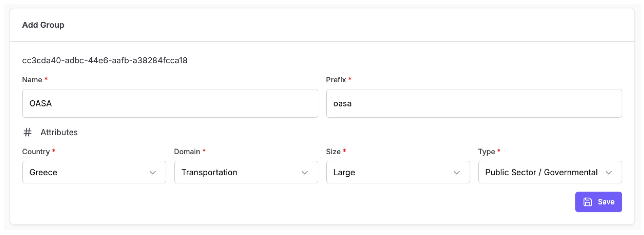Click the Country field label

[x=36, y=152]
